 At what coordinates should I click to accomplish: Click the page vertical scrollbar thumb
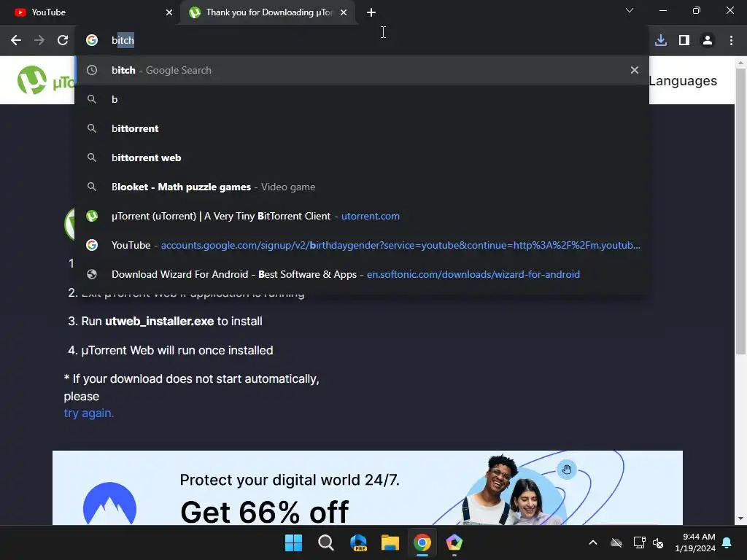point(740,211)
